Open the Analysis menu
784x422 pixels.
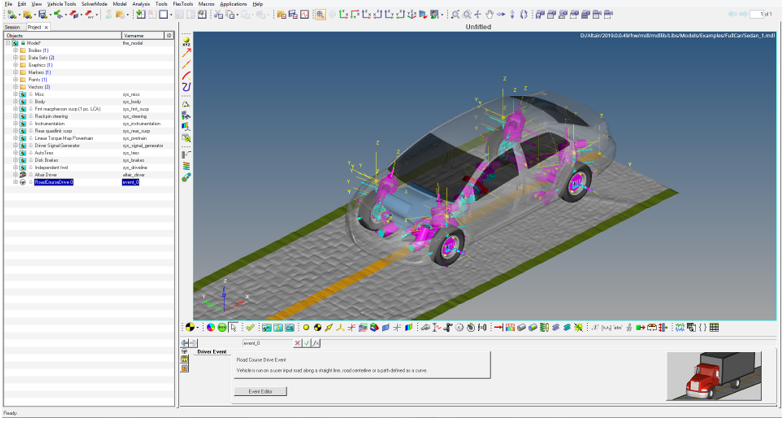pyautogui.click(x=141, y=4)
